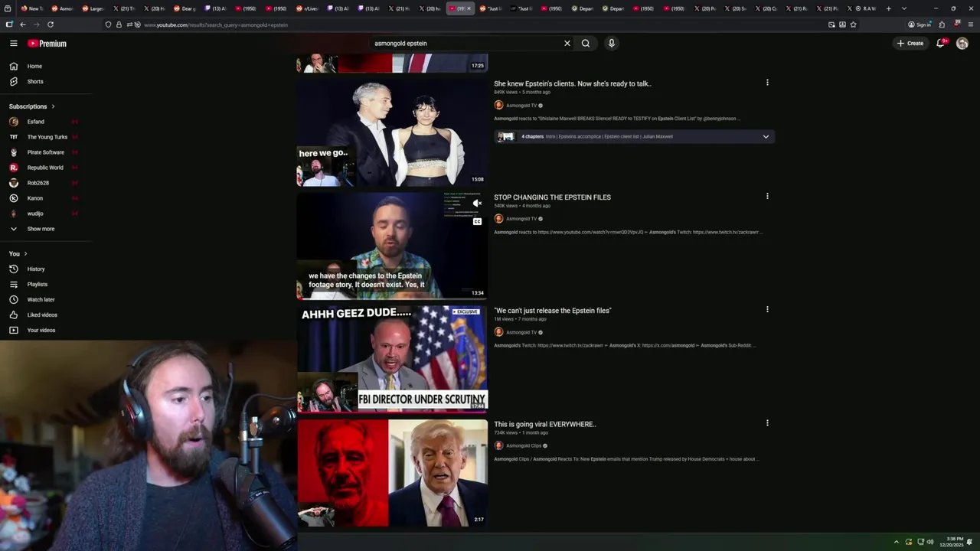The image size is (980, 551).
Task: Open the Pirate Software subscription
Action: point(46,152)
